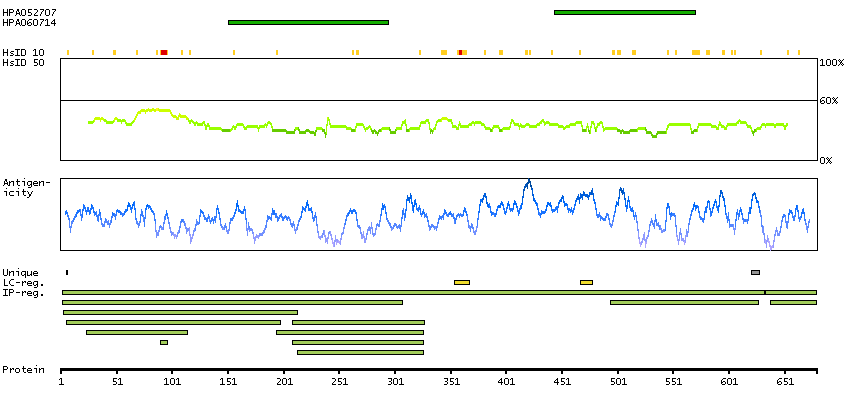Select the yellow LC-reg. bar near position 358
This screenshot has width=850, height=410.
tap(461, 282)
